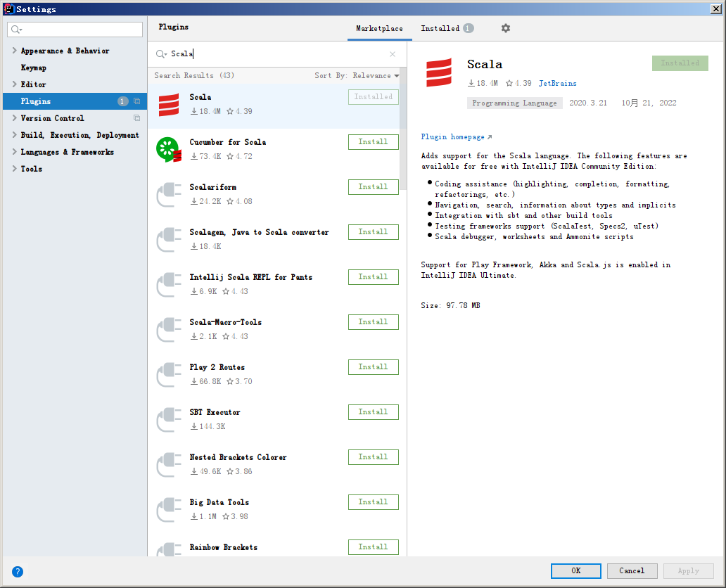Expand Appearance & Behavior settings
Image resolution: width=726 pixels, height=588 pixels.
click(14, 51)
